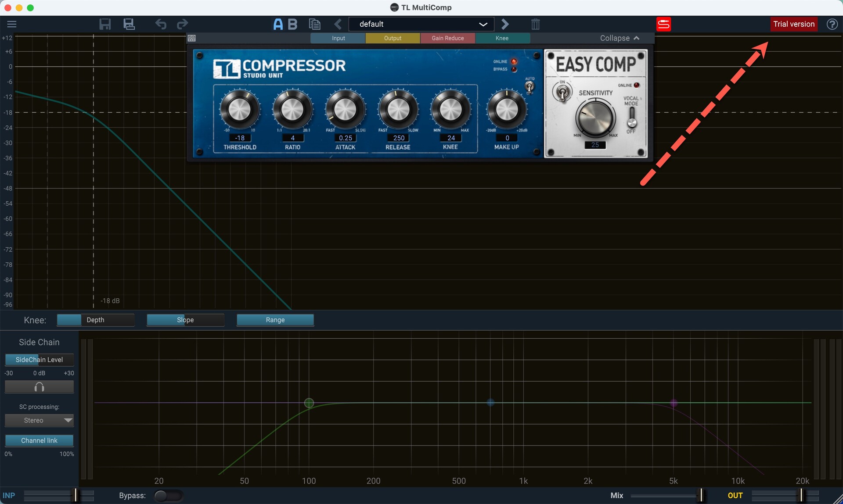
Task: Click the Easy Comp Sensitivity knob
Action: point(595,118)
